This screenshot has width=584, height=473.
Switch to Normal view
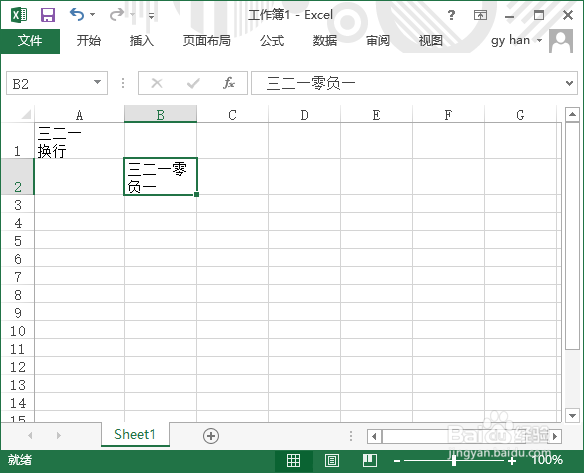pos(293,461)
